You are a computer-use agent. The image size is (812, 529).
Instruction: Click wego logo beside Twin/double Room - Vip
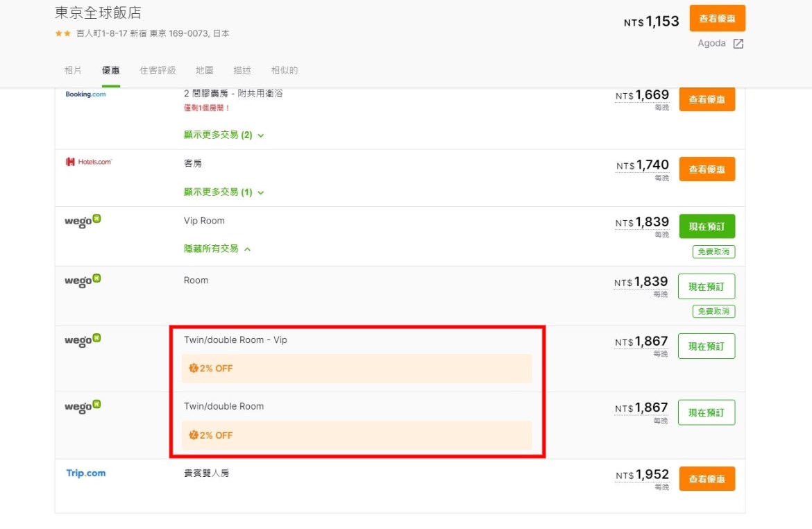coord(83,341)
